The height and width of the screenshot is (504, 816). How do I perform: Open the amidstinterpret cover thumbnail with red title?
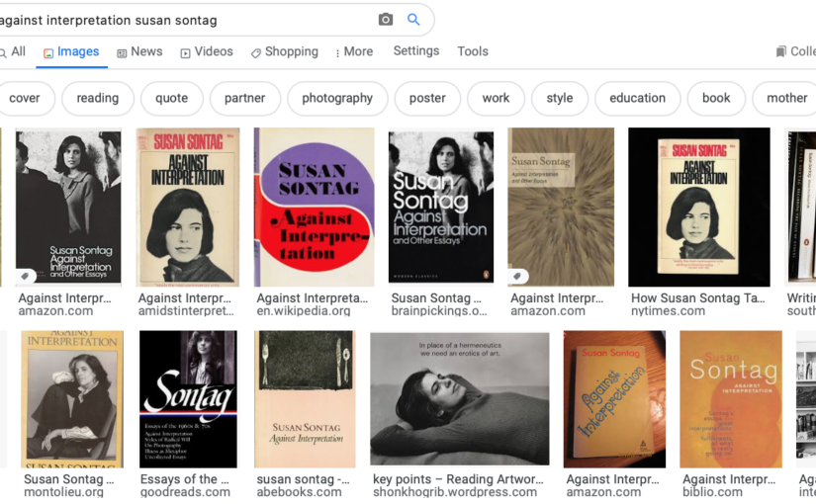click(188, 207)
